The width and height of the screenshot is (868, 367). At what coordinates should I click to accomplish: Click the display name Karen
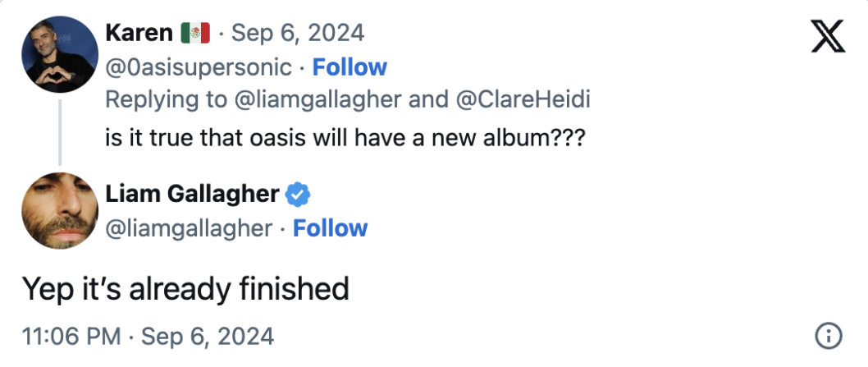139,33
